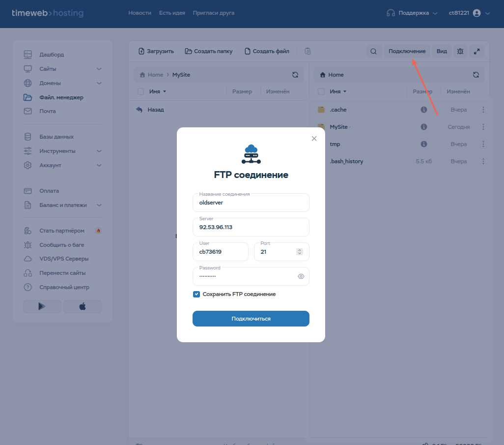Open Перенести сайты in sidebar
The width and height of the screenshot is (504, 445).
pos(62,273)
